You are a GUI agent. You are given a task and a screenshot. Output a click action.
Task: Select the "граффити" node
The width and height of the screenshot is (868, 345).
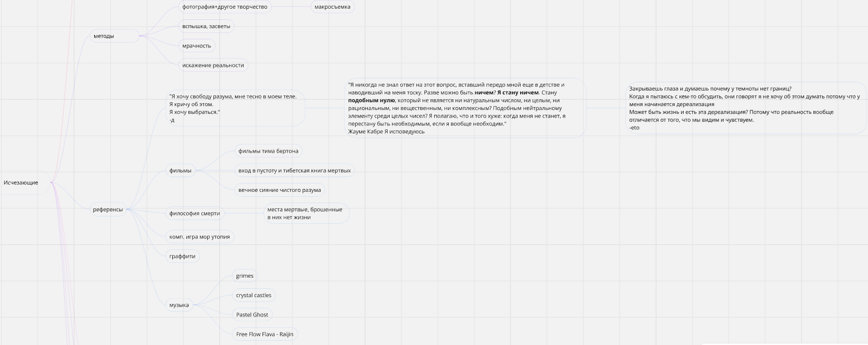click(x=182, y=256)
